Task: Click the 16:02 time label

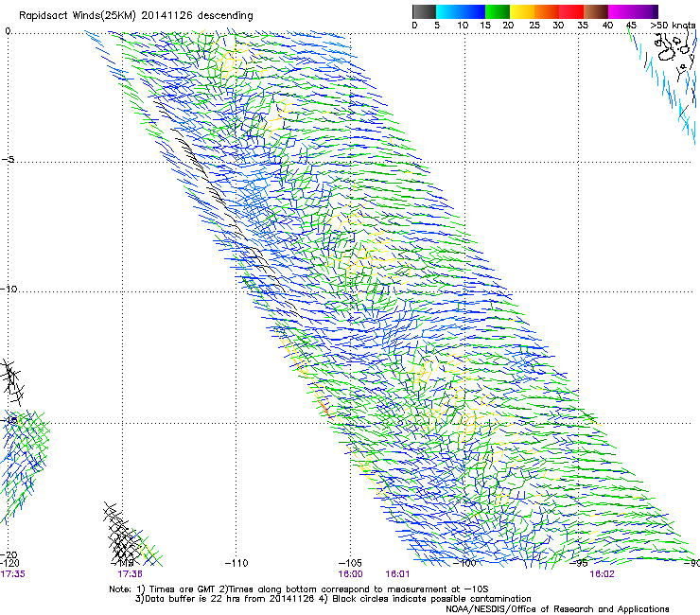Action: pyautogui.click(x=602, y=574)
